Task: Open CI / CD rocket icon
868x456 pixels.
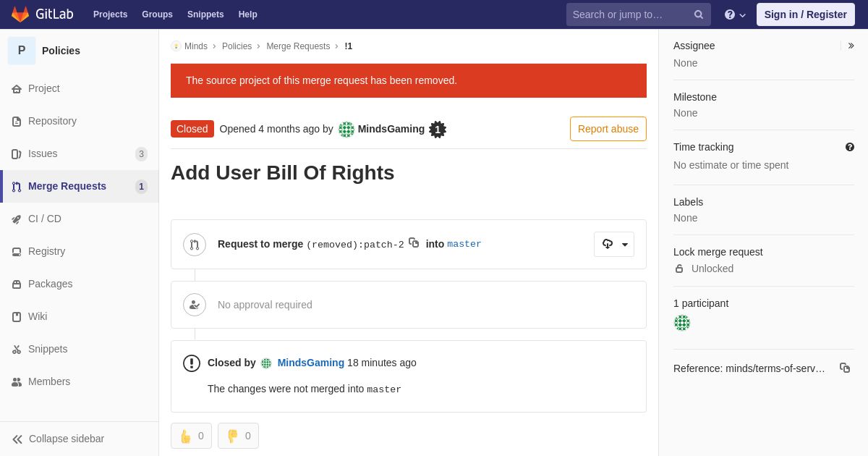Action: tap(17, 219)
